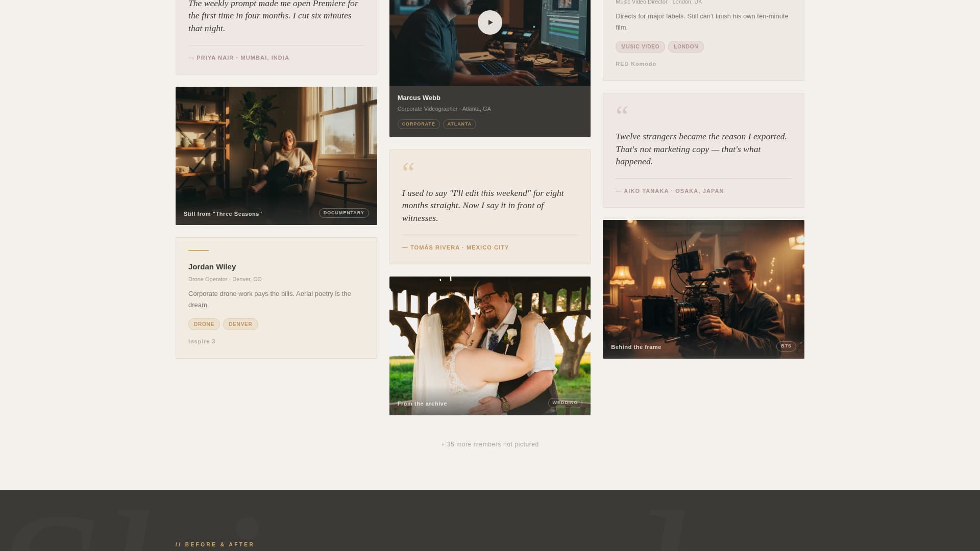Click the BTS tag on Behind the frame image
Screen dimensions: 980x551
pyautogui.click(x=786, y=346)
